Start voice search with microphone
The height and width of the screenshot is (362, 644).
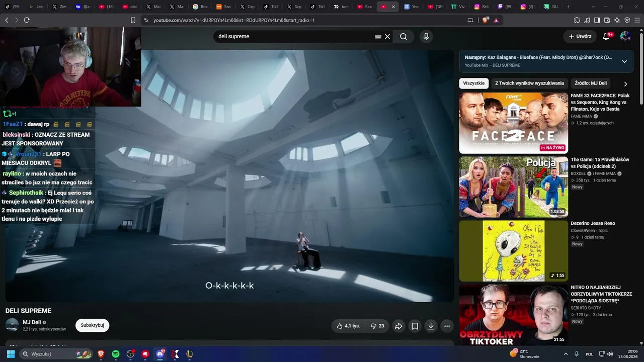click(x=426, y=36)
